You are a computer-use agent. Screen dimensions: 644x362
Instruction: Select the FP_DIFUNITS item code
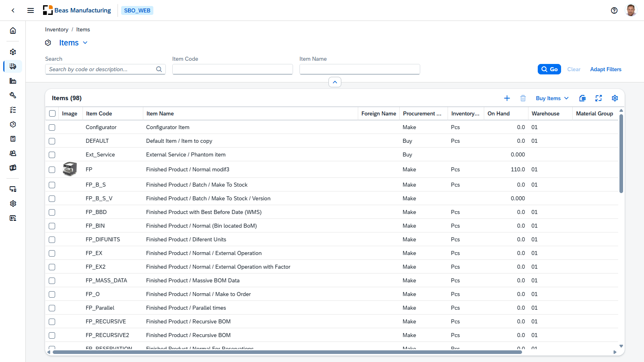point(103,239)
